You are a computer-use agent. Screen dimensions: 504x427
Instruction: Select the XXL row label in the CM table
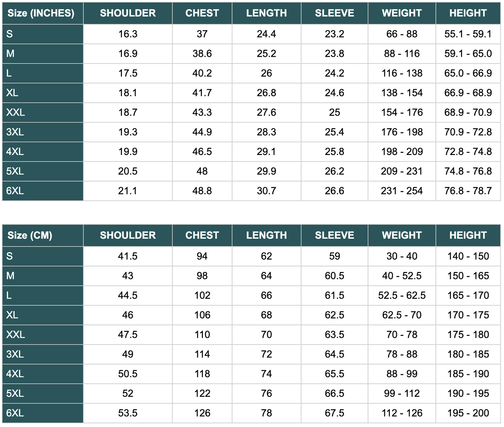pyautogui.click(x=15, y=335)
